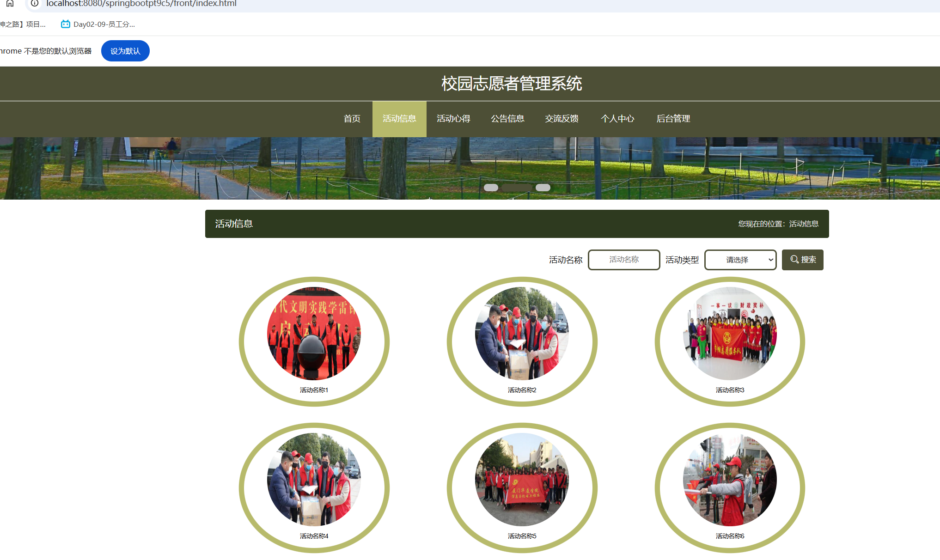This screenshot has height=560, width=940.
Task: Click the site info icon in address bar
Action: (35, 3)
